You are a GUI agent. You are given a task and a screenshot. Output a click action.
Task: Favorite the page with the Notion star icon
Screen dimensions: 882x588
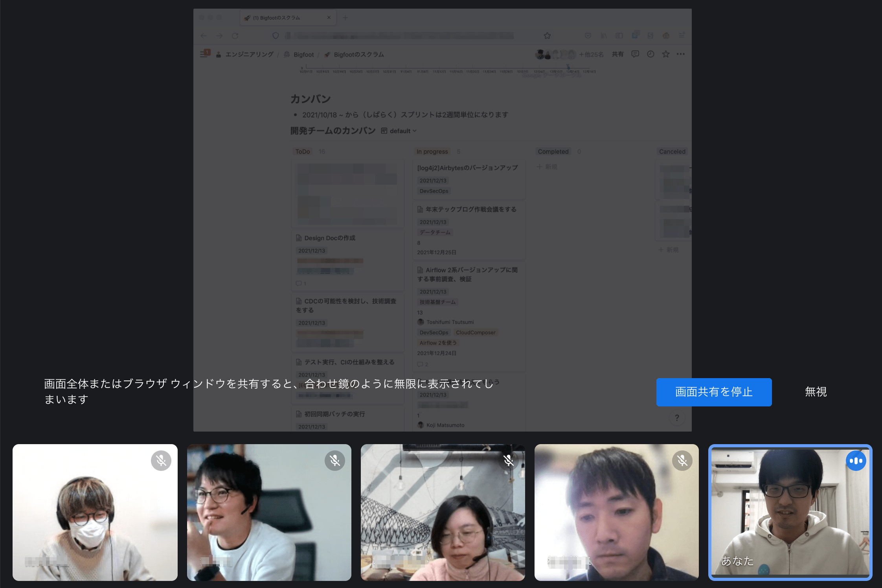tap(665, 54)
